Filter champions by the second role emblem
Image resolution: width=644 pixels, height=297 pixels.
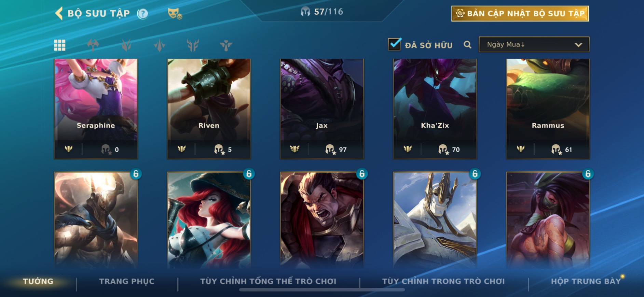[126, 45]
